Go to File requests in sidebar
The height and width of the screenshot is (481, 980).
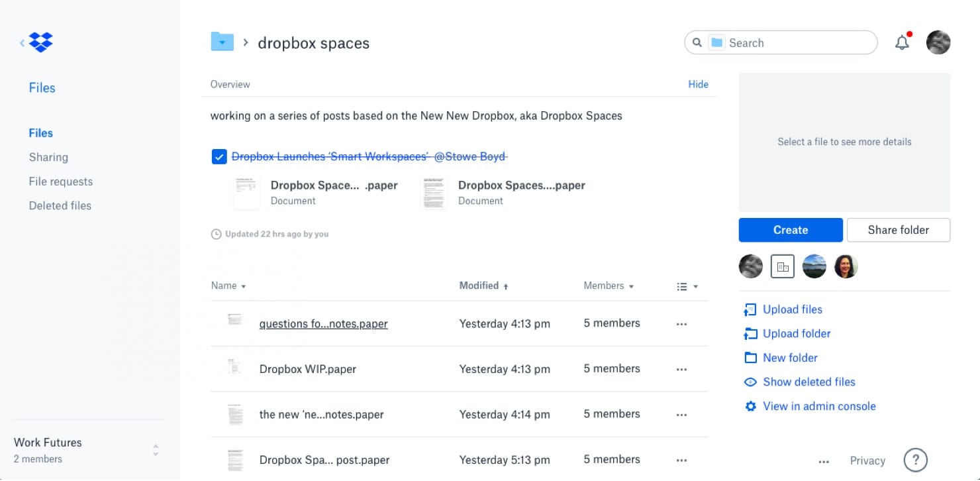pos(60,182)
